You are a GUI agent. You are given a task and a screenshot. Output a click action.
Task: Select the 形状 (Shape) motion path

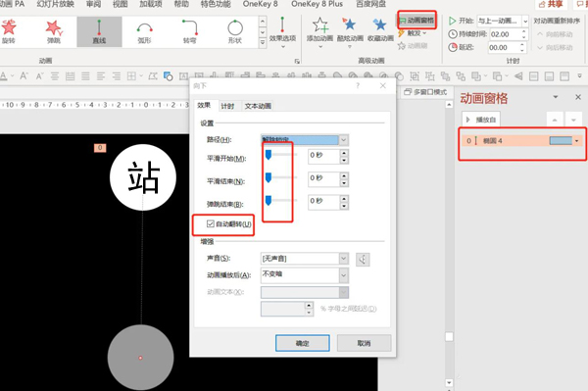tap(235, 31)
